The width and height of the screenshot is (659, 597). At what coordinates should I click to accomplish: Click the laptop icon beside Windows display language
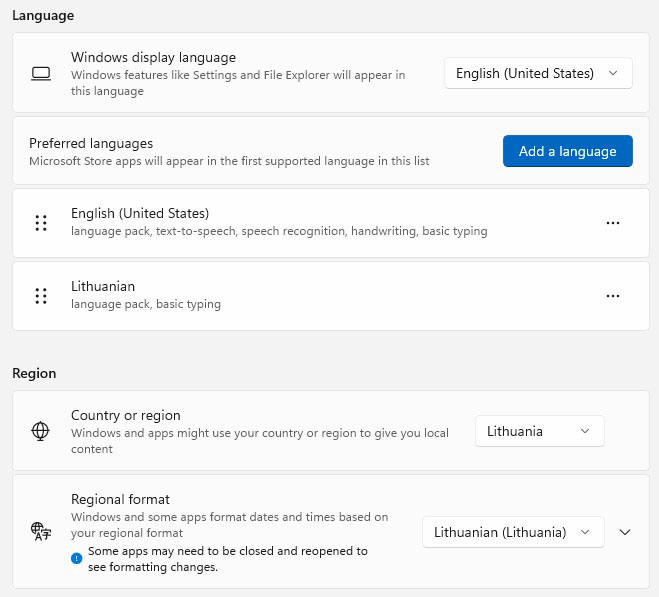(41, 73)
